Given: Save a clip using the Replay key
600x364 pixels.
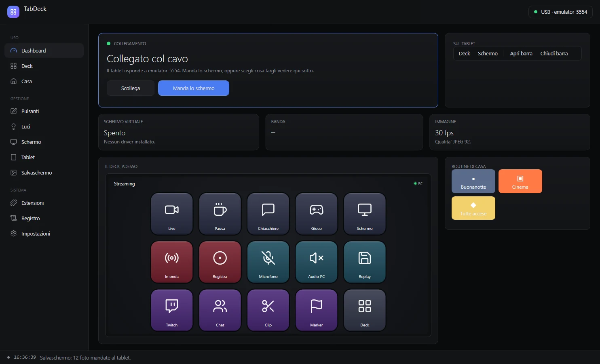Looking at the screenshot, I should 365,262.
